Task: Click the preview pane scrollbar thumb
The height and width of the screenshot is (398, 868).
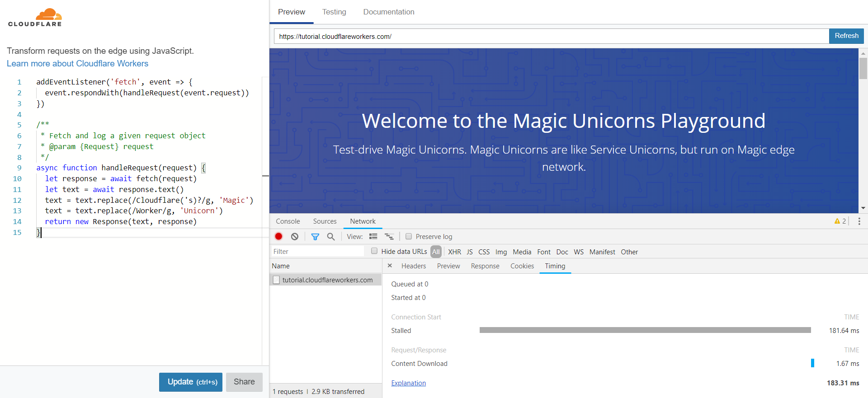Action: point(863,68)
